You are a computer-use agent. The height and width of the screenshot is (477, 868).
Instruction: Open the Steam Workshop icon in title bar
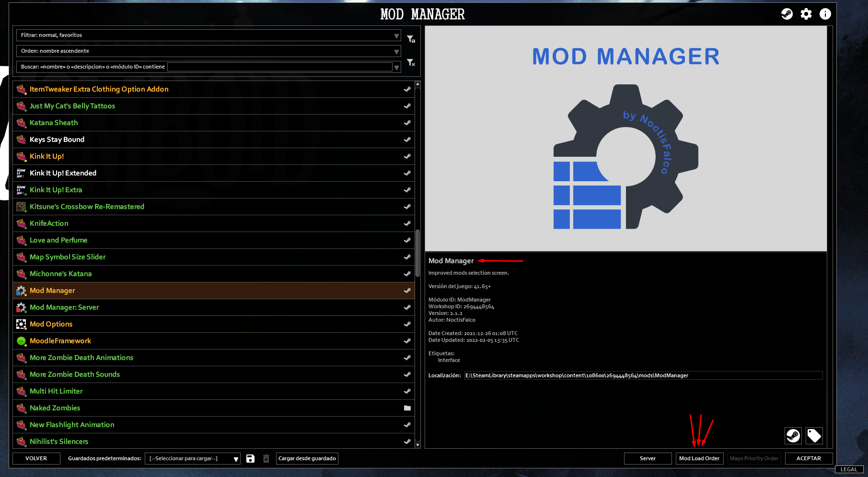pos(787,14)
